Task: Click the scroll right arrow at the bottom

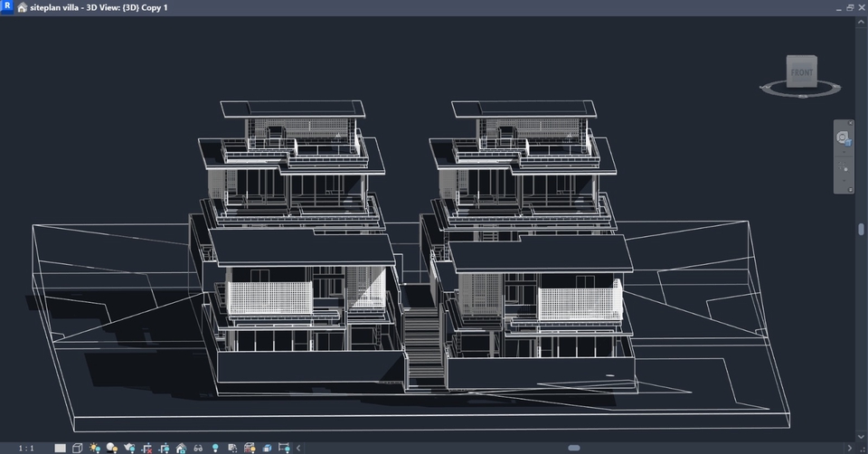Action: coord(850,448)
